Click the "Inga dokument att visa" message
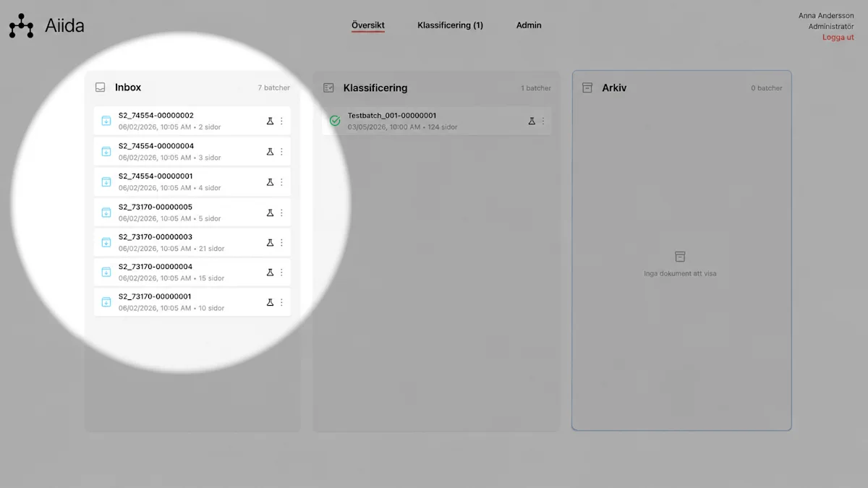 coord(680,274)
